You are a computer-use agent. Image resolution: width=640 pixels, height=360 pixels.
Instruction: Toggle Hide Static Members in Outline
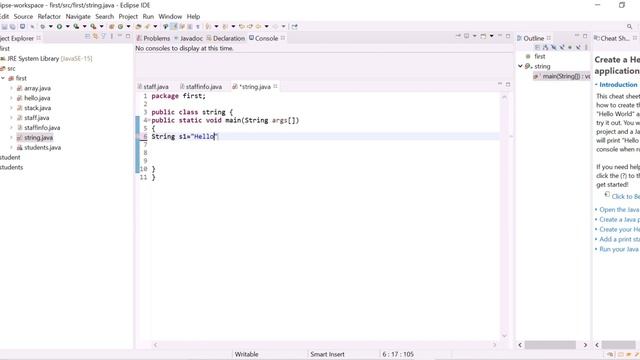562,47
